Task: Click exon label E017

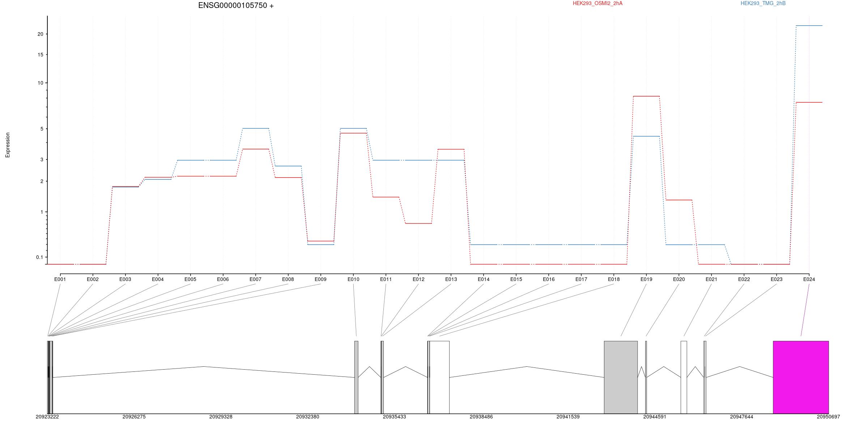Action: click(x=581, y=279)
